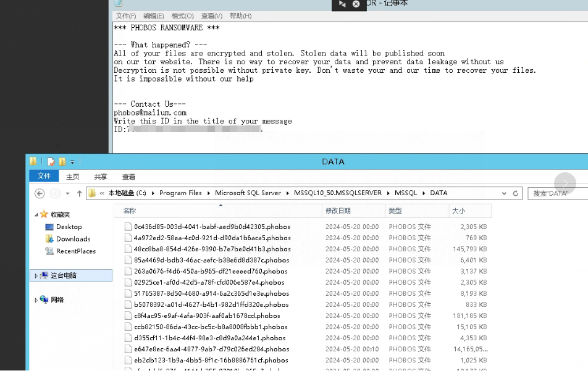588x389 pixels.
Task: Expand the 这台电脑 tree node
Action: point(36,275)
